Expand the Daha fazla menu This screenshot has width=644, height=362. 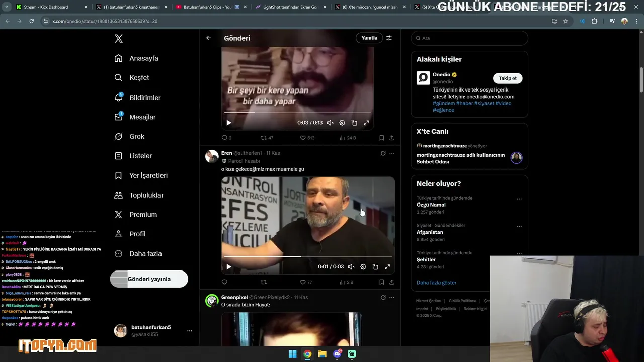tap(138, 254)
